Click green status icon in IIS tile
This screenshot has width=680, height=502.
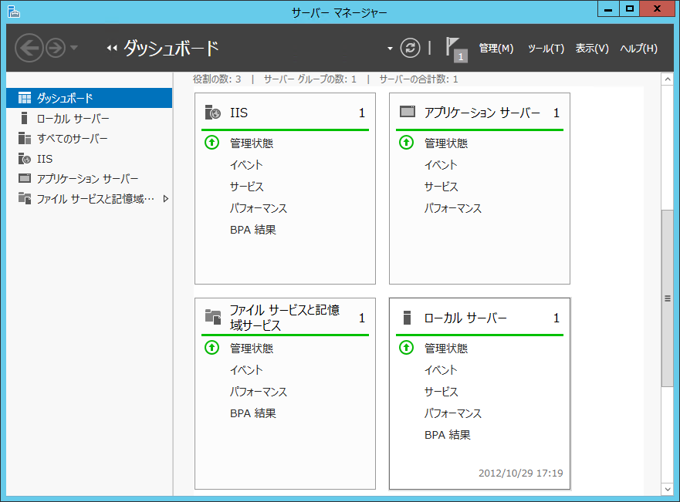tap(212, 142)
